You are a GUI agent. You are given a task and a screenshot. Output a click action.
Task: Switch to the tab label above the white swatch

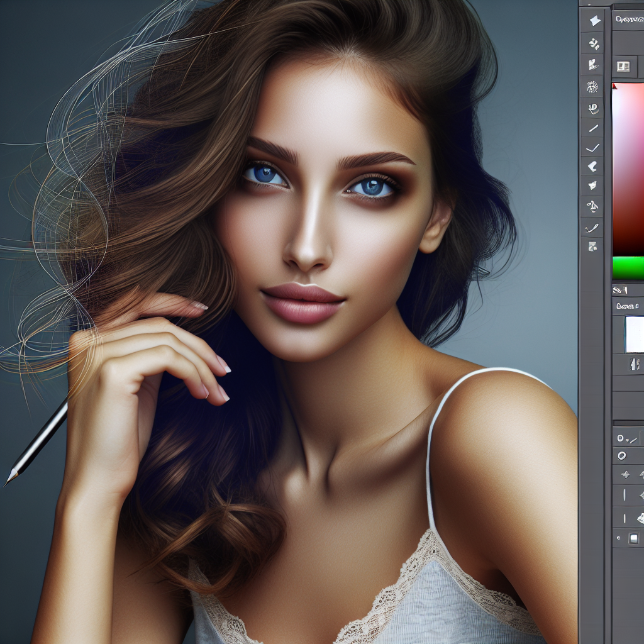[628, 306]
